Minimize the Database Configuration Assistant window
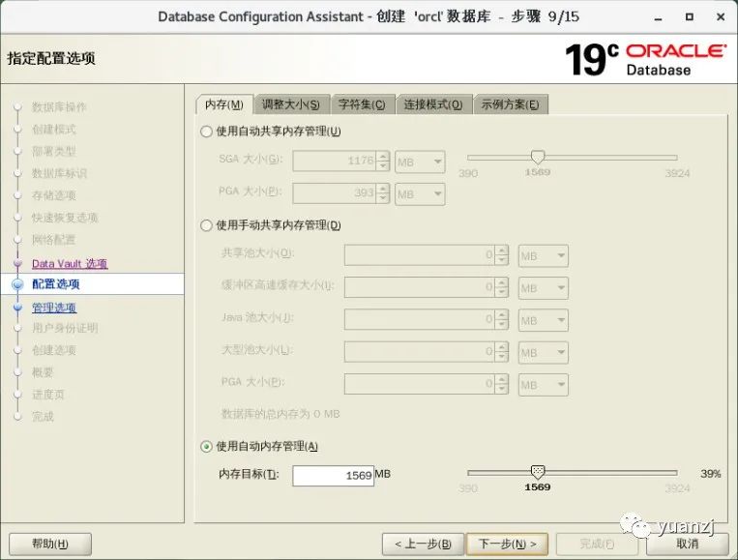738x560 pixels. [x=659, y=17]
